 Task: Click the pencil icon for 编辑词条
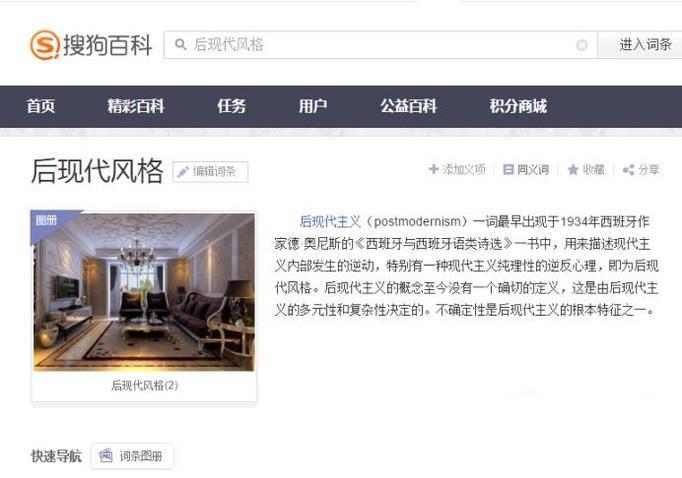[183, 172]
